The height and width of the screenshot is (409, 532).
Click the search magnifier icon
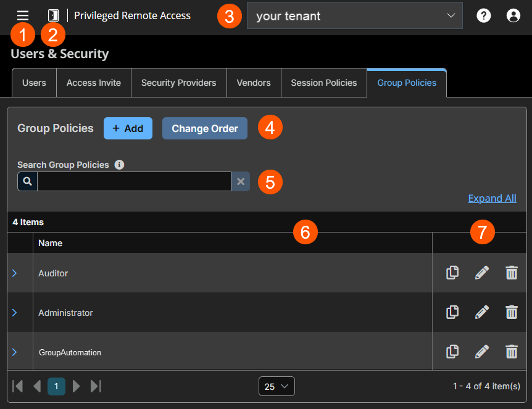[26, 181]
